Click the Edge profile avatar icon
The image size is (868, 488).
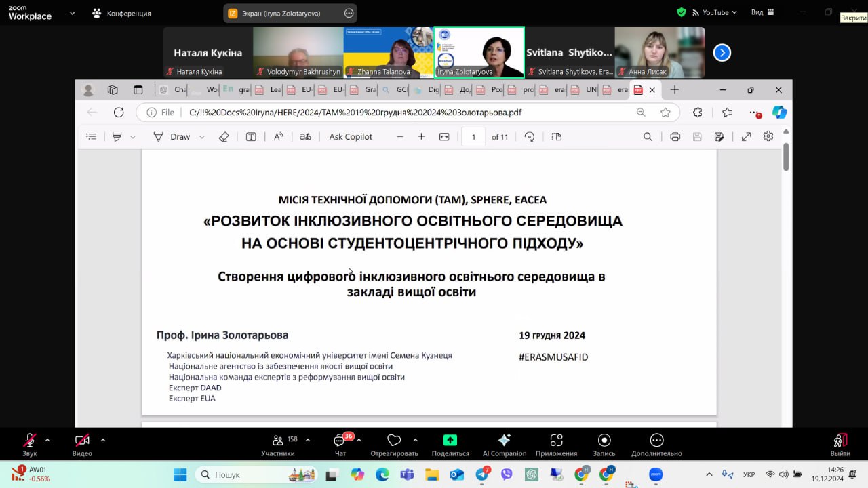click(x=88, y=89)
